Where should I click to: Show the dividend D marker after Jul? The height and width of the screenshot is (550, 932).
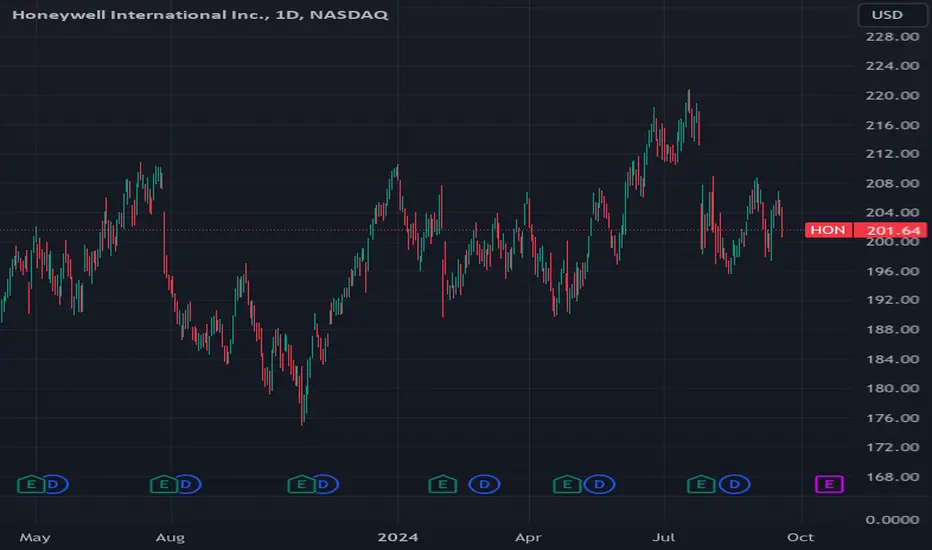pyautogui.click(x=735, y=485)
